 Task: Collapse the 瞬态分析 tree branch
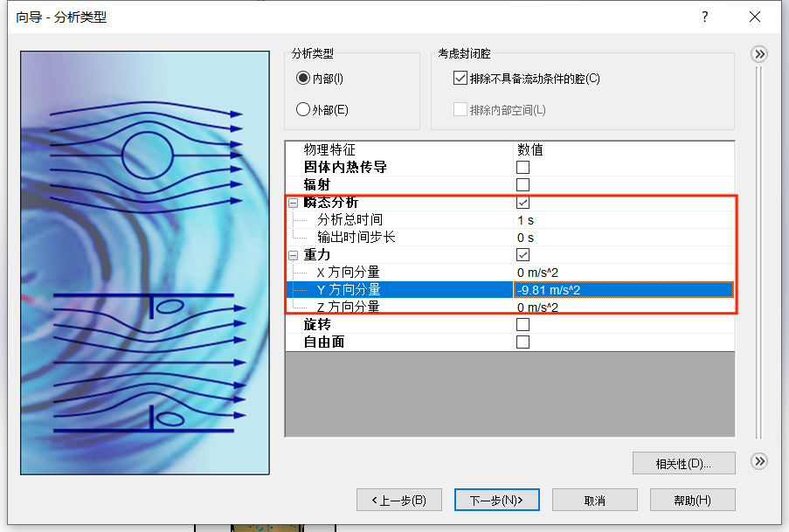(x=294, y=202)
